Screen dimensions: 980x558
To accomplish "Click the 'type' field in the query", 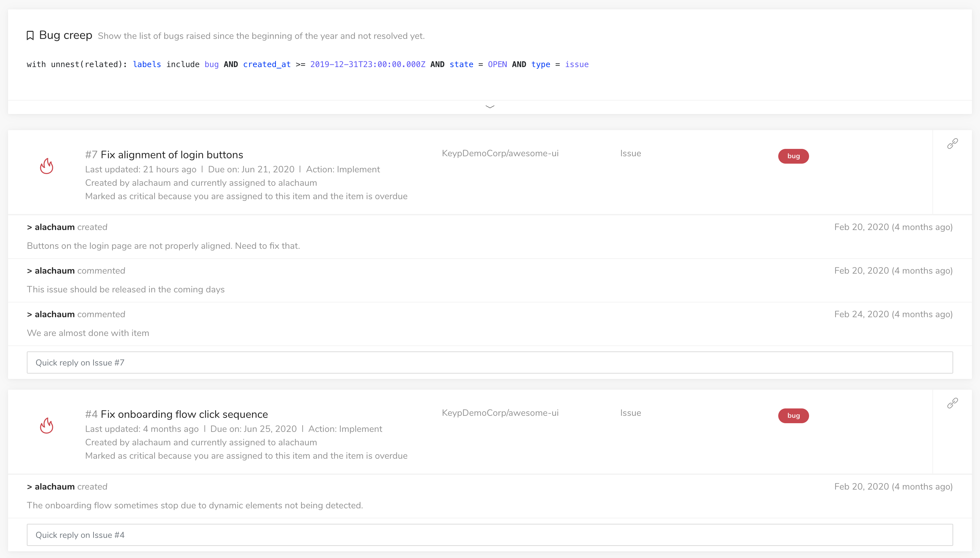I will (540, 64).
